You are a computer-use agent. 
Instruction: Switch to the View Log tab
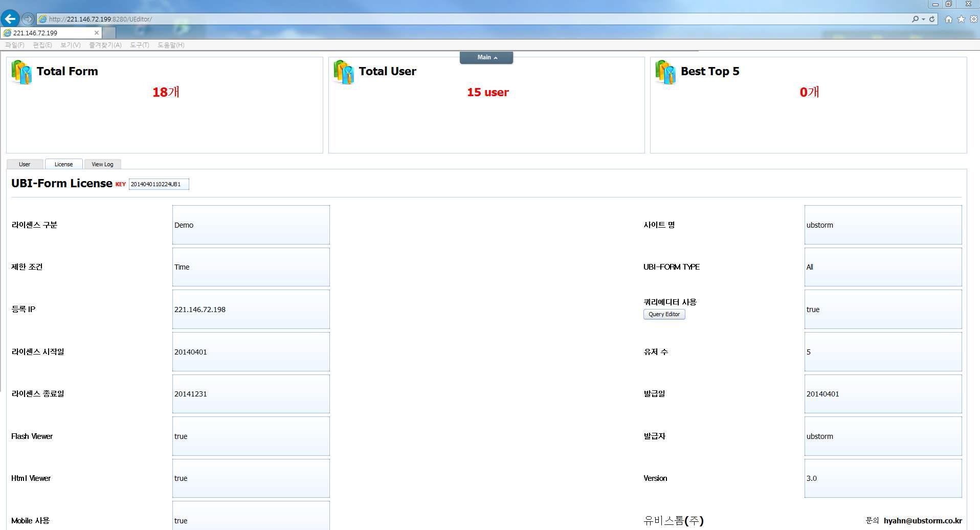pyautogui.click(x=102, y=164)
